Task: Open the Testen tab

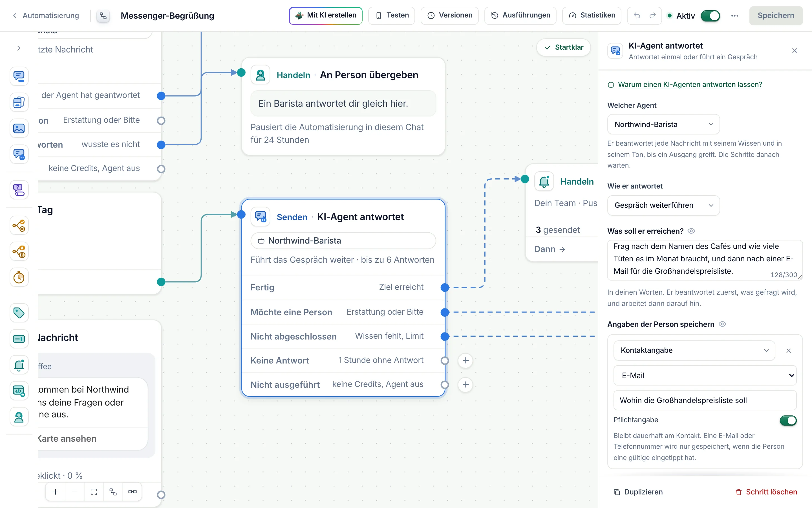Action: pos(392,16)
